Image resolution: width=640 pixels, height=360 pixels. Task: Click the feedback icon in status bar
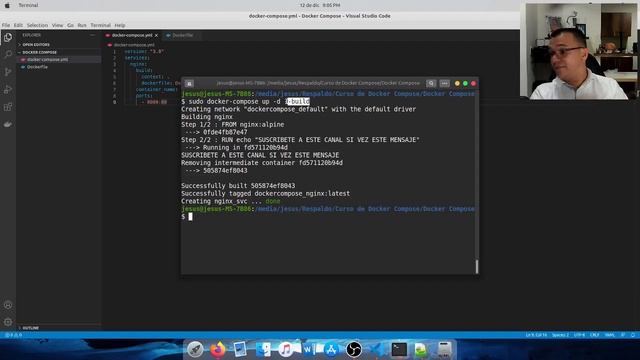click(x=623, y=335)
